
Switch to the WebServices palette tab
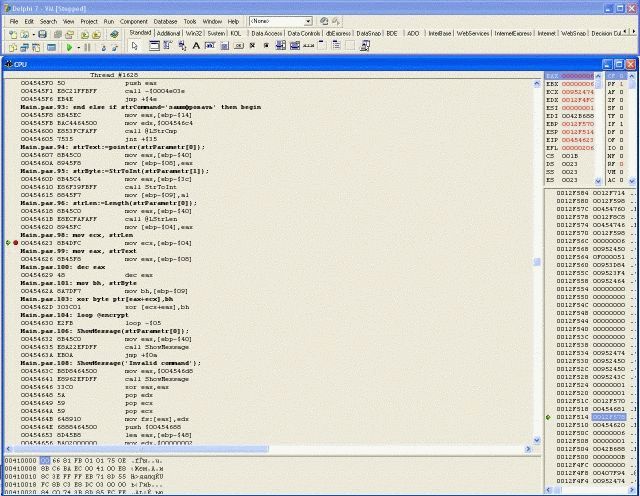click(473, 33)
